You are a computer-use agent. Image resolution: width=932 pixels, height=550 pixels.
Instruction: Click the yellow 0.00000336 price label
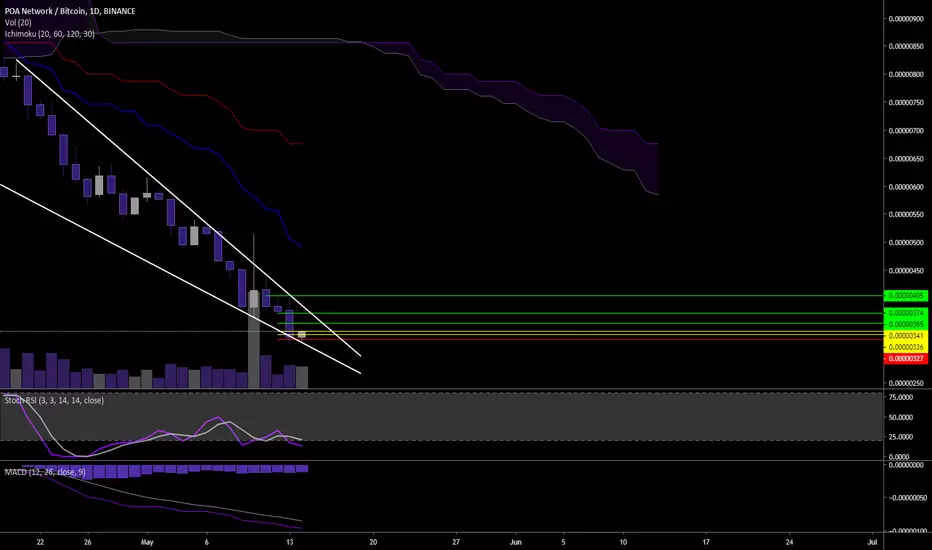pos(906,347)
